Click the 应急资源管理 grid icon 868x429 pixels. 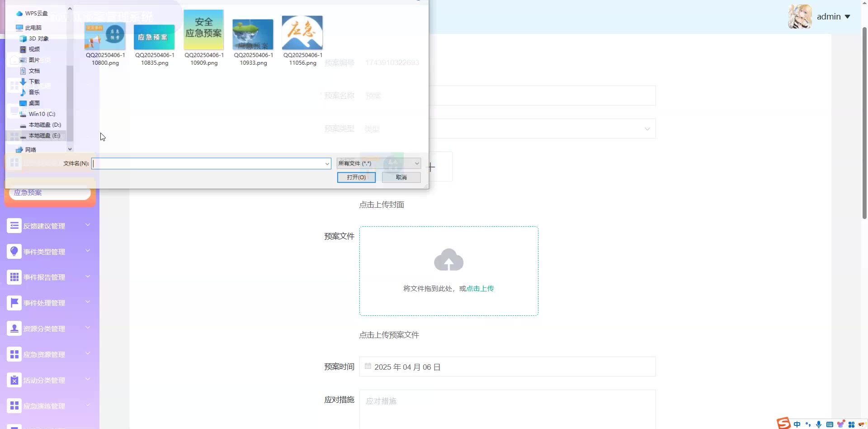[x=14, y=354]
